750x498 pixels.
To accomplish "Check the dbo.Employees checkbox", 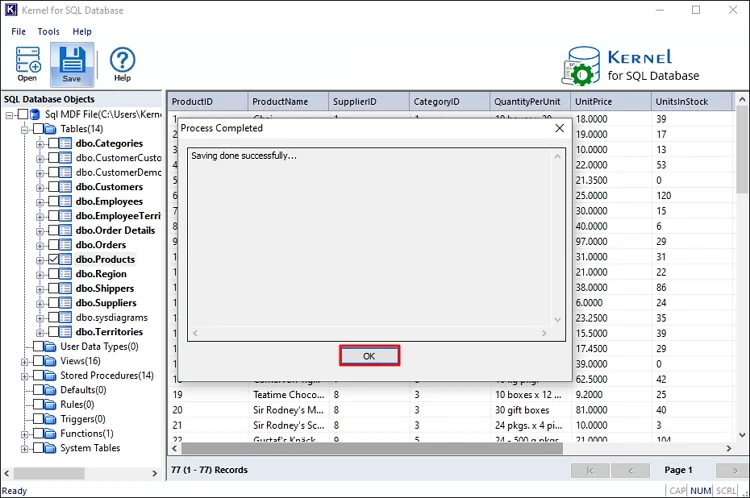I will (x=54, y=201).
